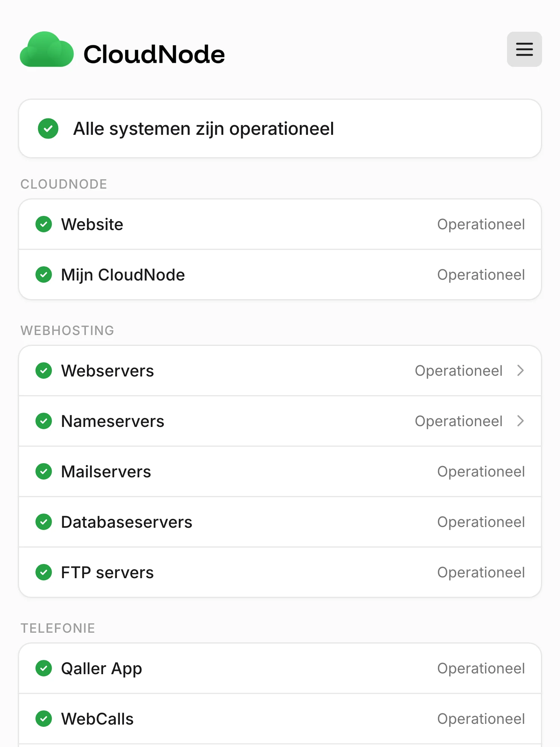The height and width of the screenshot is (747, 560).
Task: Select the Website row label
Action: coord(92,224)
